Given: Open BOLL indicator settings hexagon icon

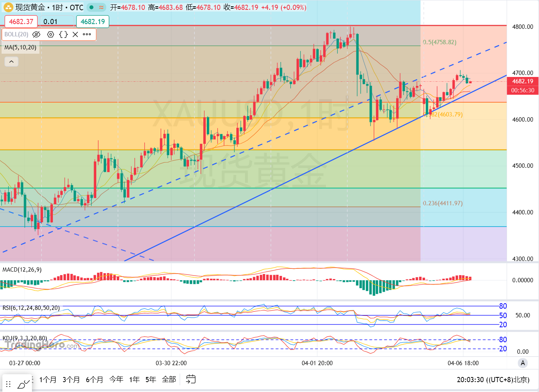Looking at the screenshot, I should [51, 34].
